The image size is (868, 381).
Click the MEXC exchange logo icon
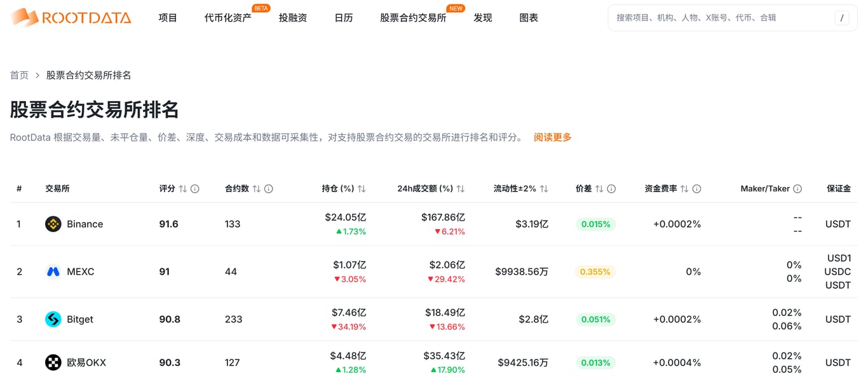(53, 272)
